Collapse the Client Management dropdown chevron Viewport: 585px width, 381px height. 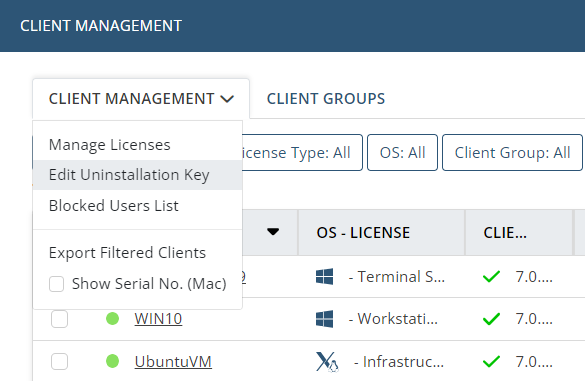(227, 99)
